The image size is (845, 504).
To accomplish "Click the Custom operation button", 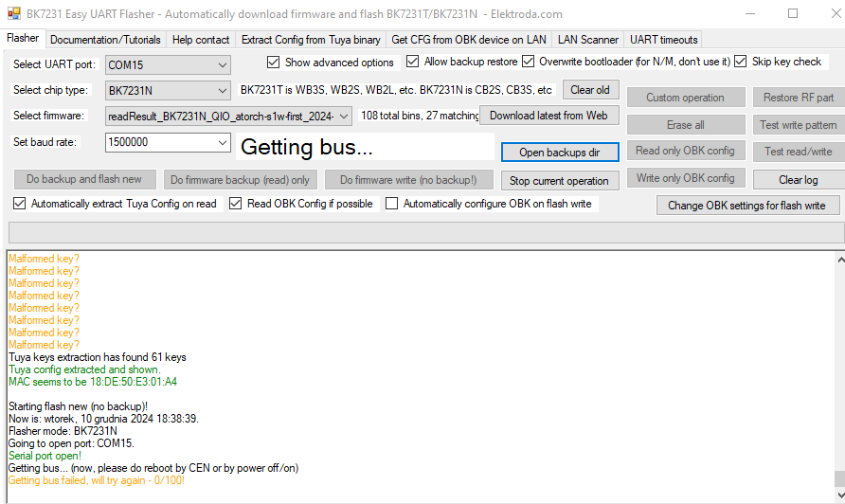I will (686, 98).
